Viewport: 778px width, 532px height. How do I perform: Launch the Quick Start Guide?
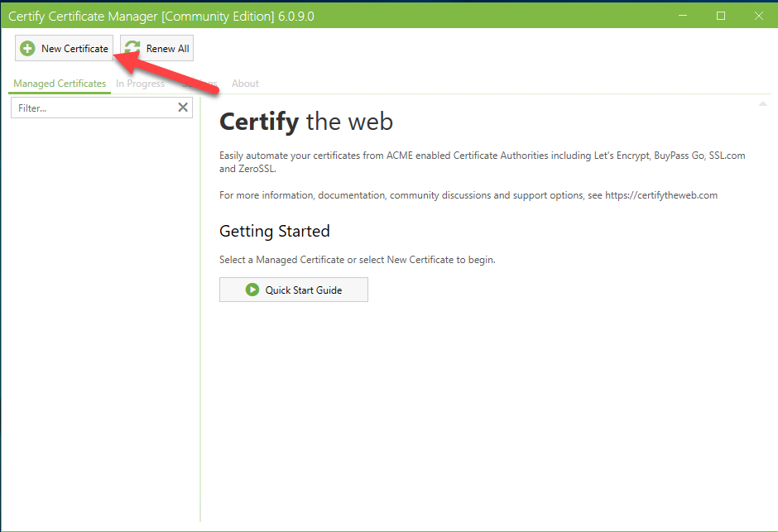[293, 290]
